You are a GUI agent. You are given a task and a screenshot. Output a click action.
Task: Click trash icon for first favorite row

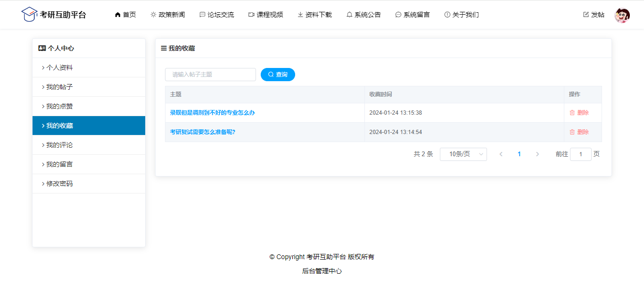(x=572, y=113)
